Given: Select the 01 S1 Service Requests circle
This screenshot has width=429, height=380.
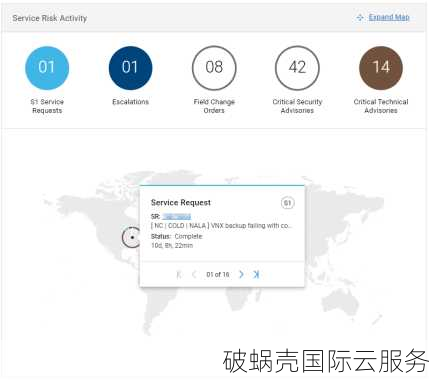Looking at the screenshot, I should coord(47,68).
